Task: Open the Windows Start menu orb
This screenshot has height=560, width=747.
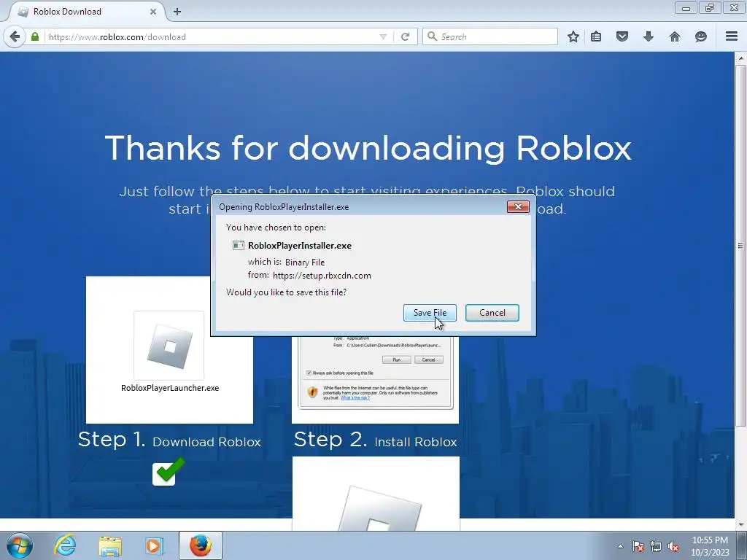Action: coord(20,545)
